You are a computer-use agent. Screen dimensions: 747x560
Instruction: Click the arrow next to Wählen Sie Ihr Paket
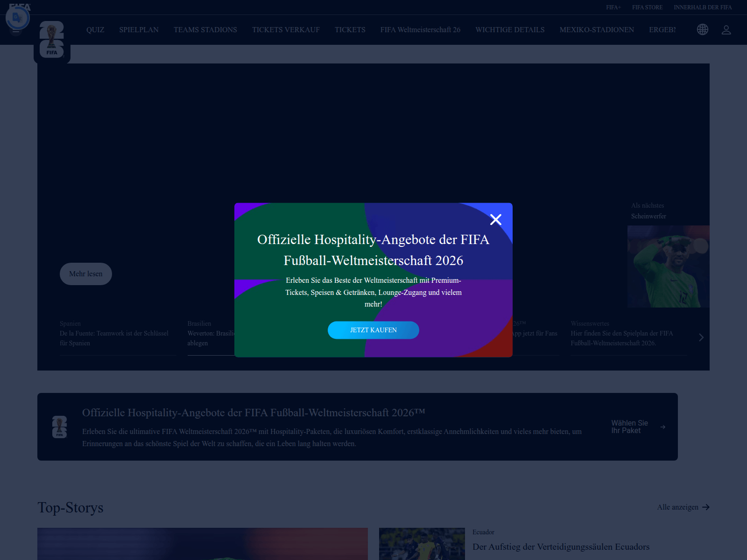tap(663, 427)
